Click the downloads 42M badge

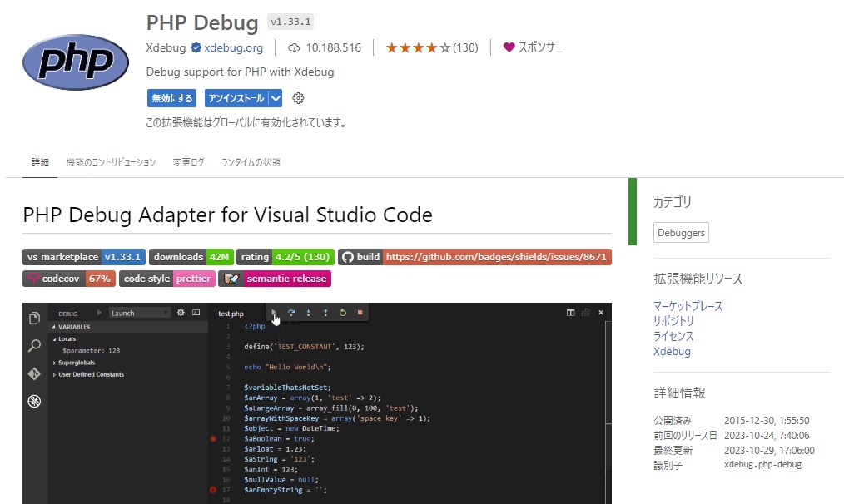coord(191,257)
